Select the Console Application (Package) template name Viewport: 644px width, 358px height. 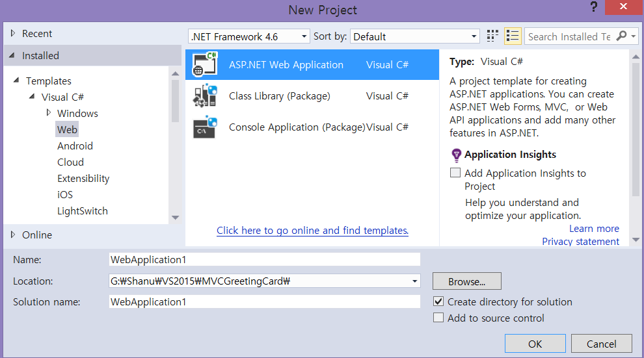pos(297,127)
